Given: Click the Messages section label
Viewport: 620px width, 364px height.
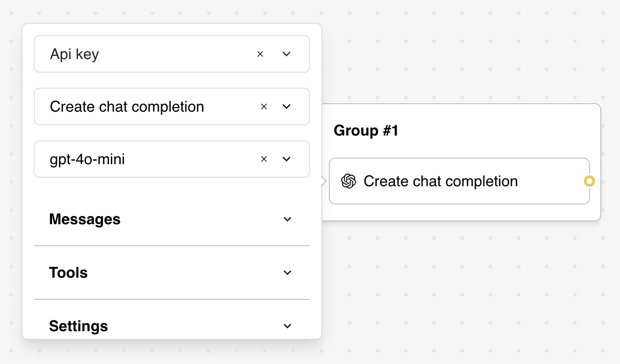Looking at the screenshot, I should [85, 219].
